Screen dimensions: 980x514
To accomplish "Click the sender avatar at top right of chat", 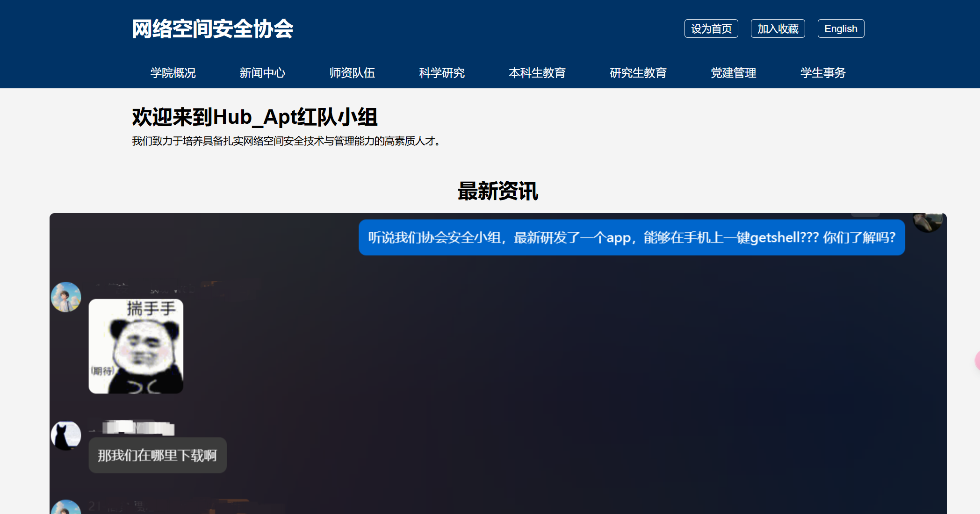I will pyautogui.click(x=927, y=222).
